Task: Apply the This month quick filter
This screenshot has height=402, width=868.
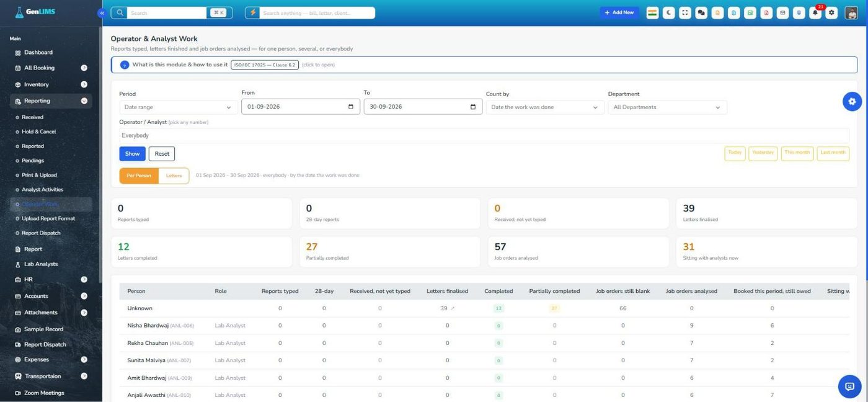Action: pos(797,153)
